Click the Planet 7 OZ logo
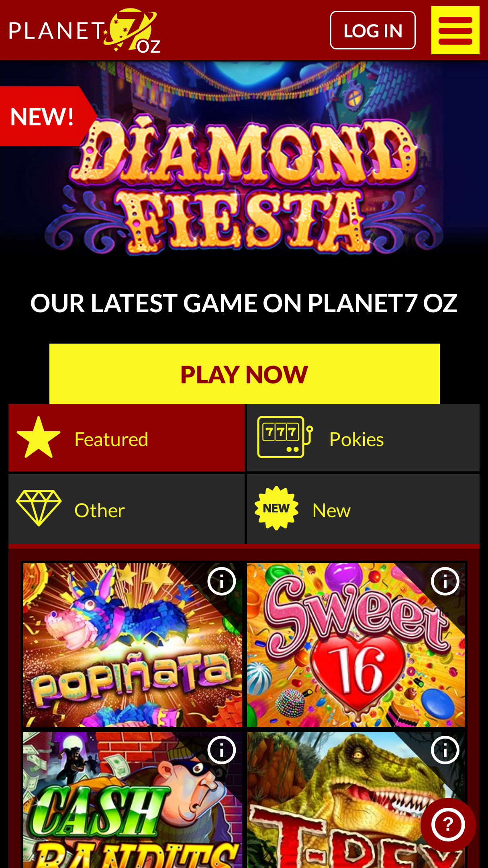488x868 pixels. (x=85, y=31)
